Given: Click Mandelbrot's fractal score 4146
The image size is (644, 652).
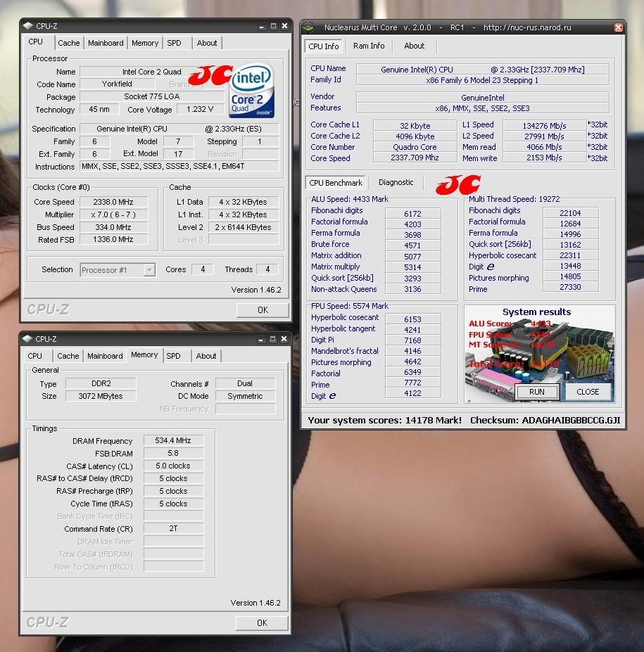Looking at the screenshot, I should coord(412,351).
